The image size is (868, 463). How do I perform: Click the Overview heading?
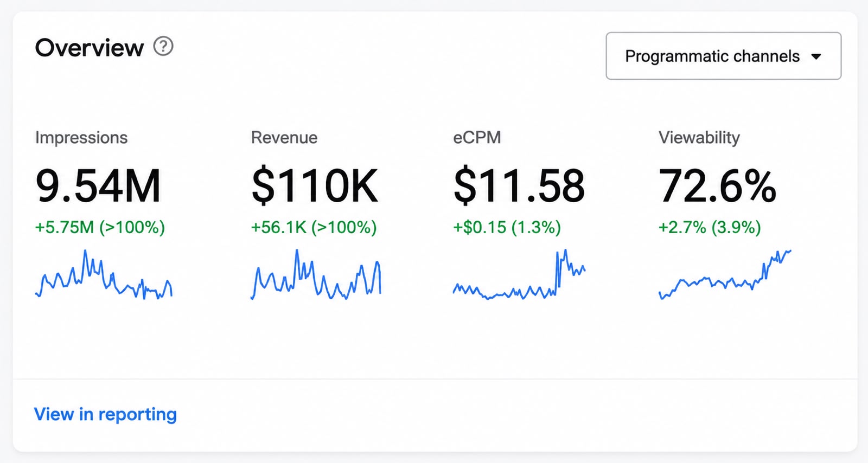pyautogui.click(x=90, y=48)
